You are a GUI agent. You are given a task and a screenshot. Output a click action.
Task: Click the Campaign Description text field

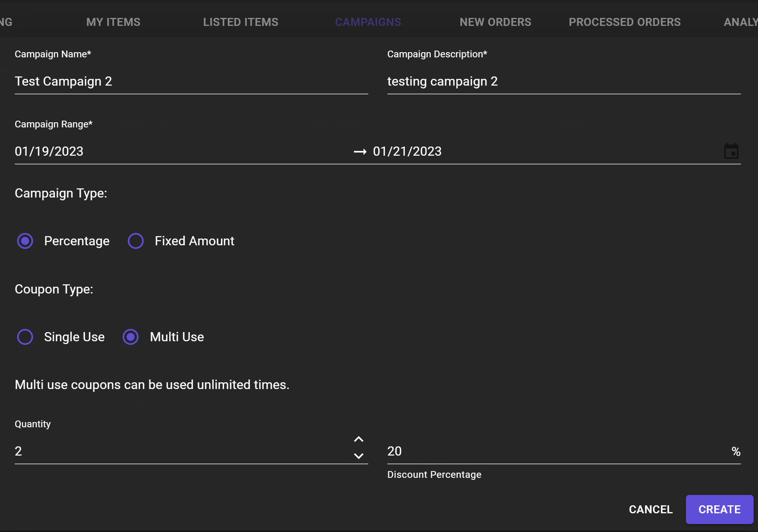point(564,82)
